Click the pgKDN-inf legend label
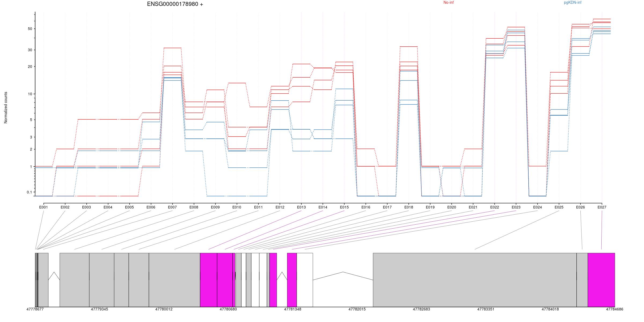 point(572,3)
